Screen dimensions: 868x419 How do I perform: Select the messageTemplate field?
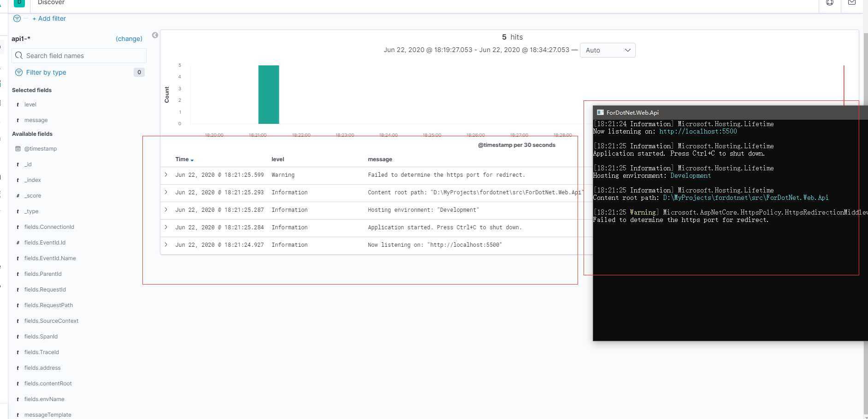pos(48,415)
